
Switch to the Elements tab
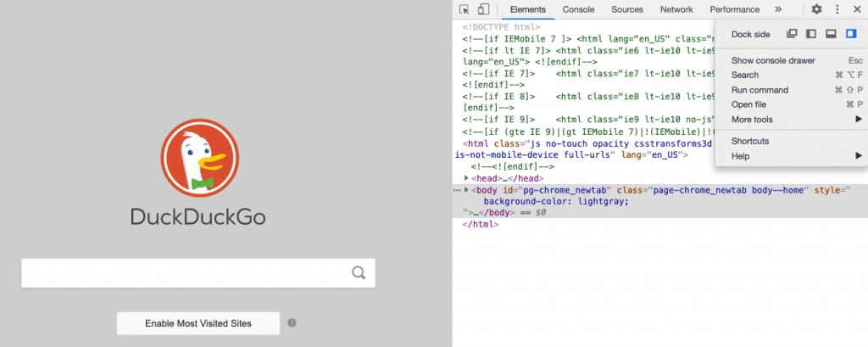pos(527,9)
